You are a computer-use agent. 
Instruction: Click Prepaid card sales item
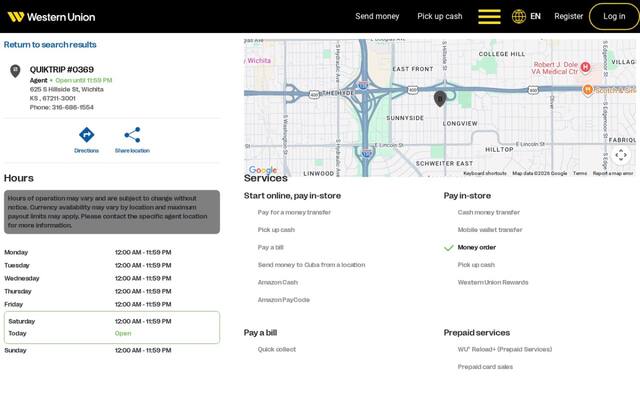(x=485, y=367)
